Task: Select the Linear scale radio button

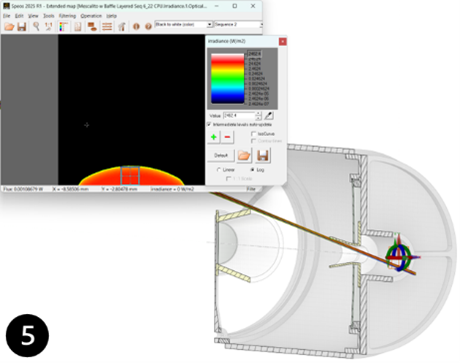Action: pos(219,170)
